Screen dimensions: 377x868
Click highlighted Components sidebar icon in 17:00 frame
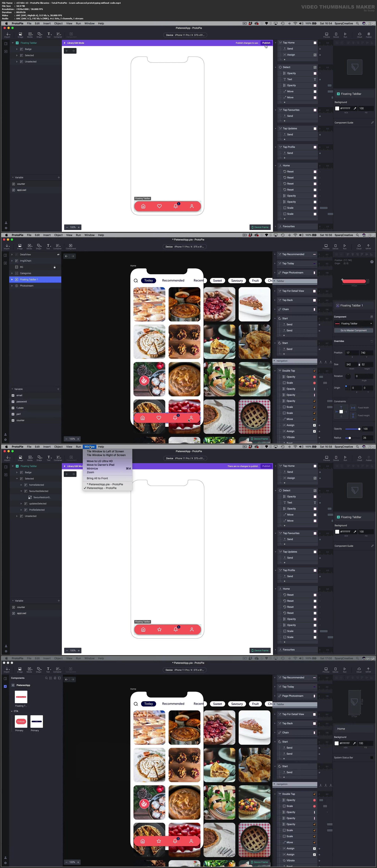tap(5, 686)
